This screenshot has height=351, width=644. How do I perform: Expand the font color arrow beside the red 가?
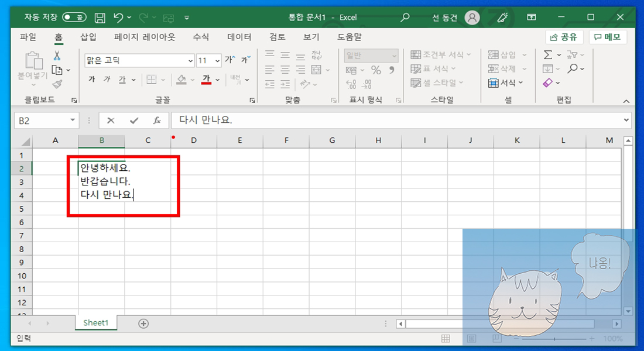pos(218,80)
